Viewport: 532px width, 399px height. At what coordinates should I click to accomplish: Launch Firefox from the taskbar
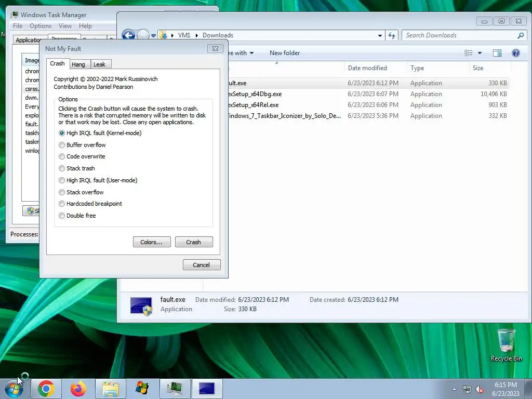(78, 389)
